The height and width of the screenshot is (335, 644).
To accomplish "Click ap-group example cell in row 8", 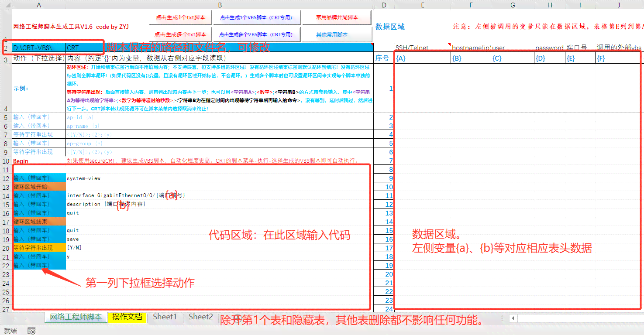I will (220, 143).
